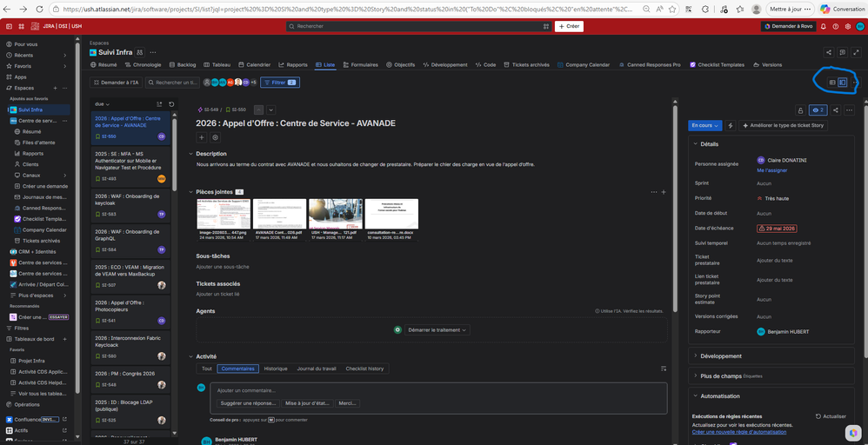Image resolution: width=868 pixels, height=445 pixels.
Task: Click the browser refresh button
Action: (40, 10)
